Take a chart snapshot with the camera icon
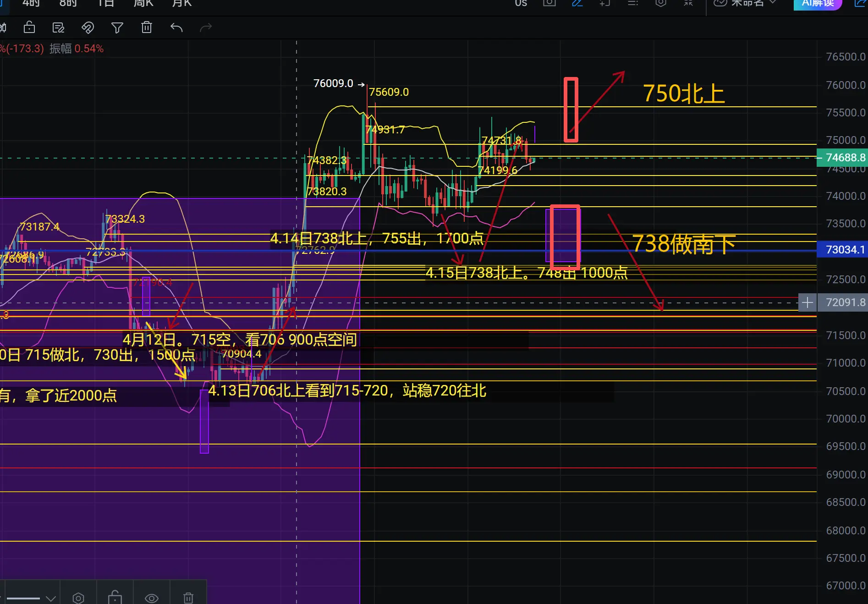The height and width of the screenshot is (604, 868). click(549, 3)
